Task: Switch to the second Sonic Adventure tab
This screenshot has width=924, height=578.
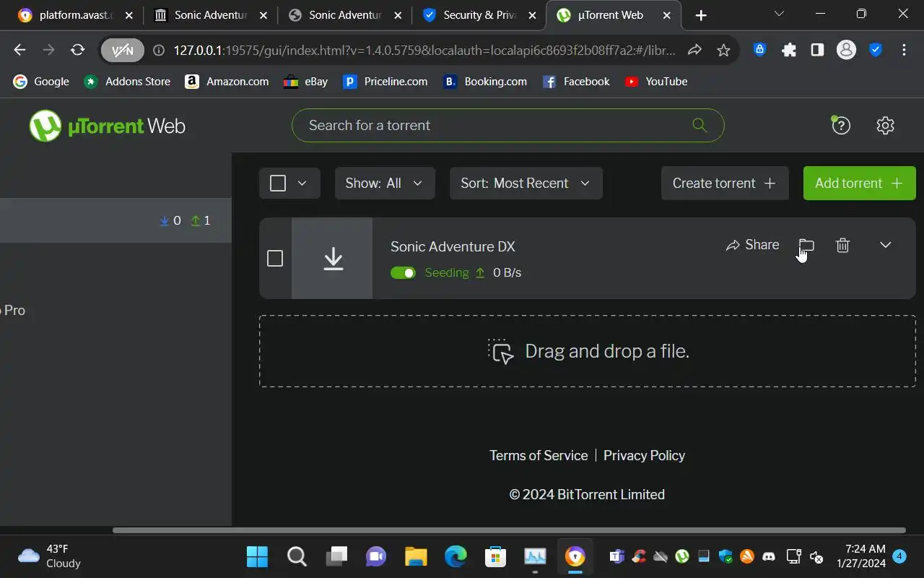Action: click(x=345, y=14)
